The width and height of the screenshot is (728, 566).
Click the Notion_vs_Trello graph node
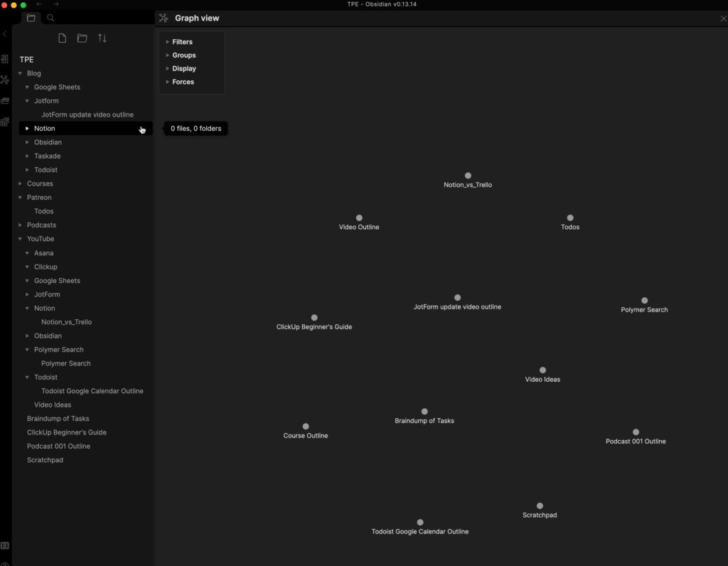[468, 176]
